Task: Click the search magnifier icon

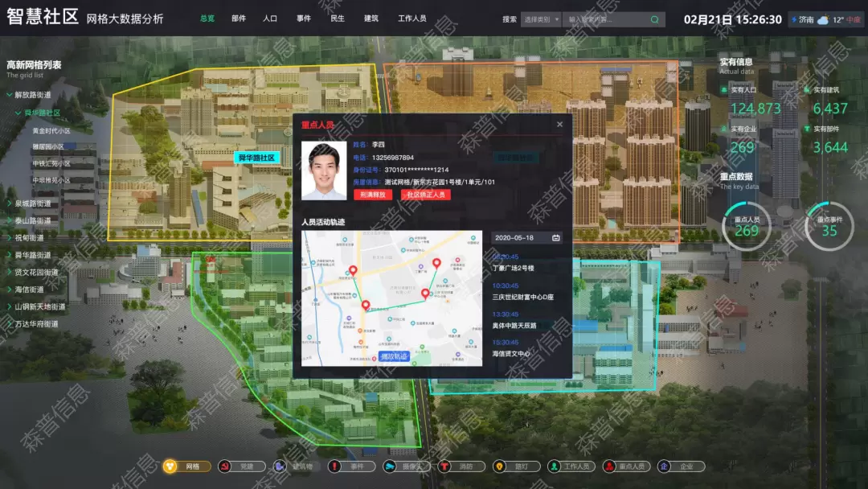Action: [x=655, y=19]
